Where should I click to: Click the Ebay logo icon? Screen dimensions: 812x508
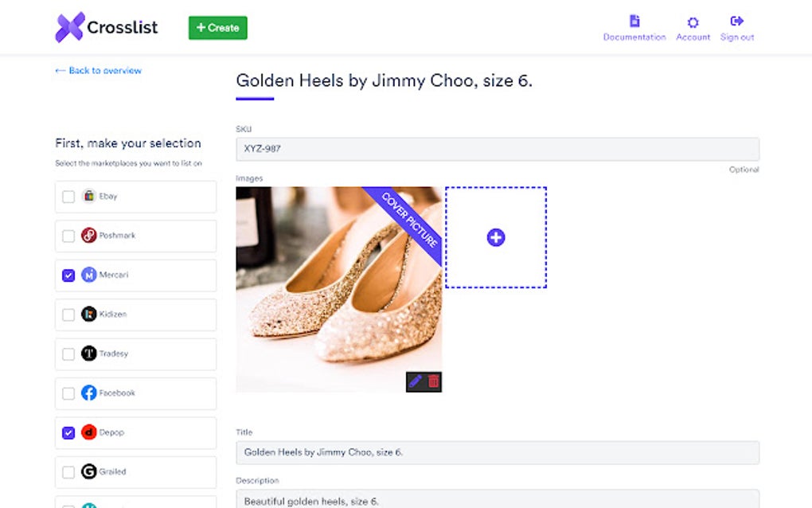tap(89, 196)
